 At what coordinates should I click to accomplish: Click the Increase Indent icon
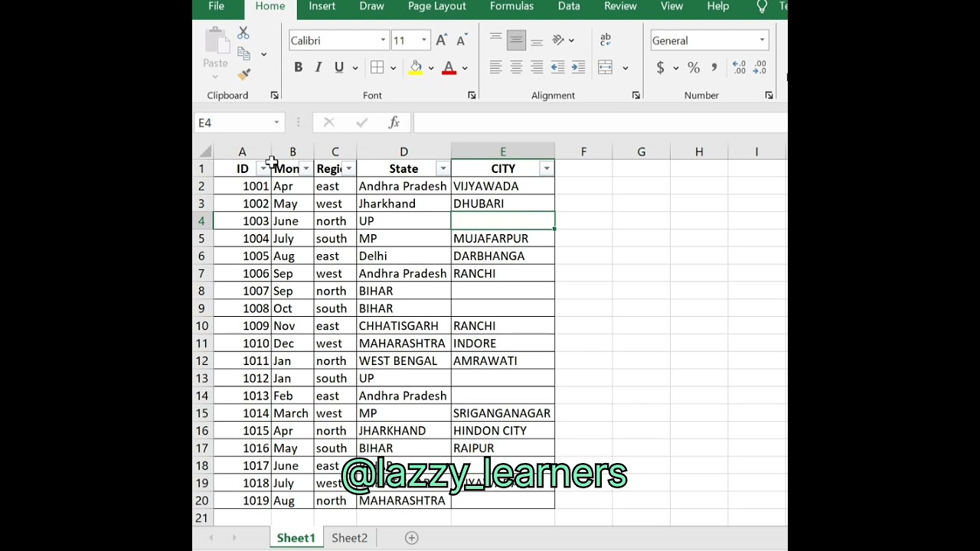[578, 67]
